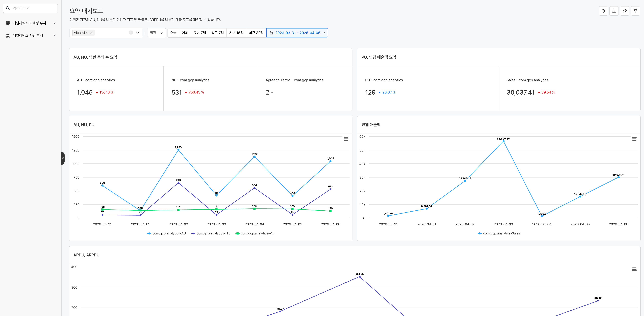This screenshot has height=316, width=644.
Task: Select the 지난 7일 period tab
Action: (x=200, y=33)
